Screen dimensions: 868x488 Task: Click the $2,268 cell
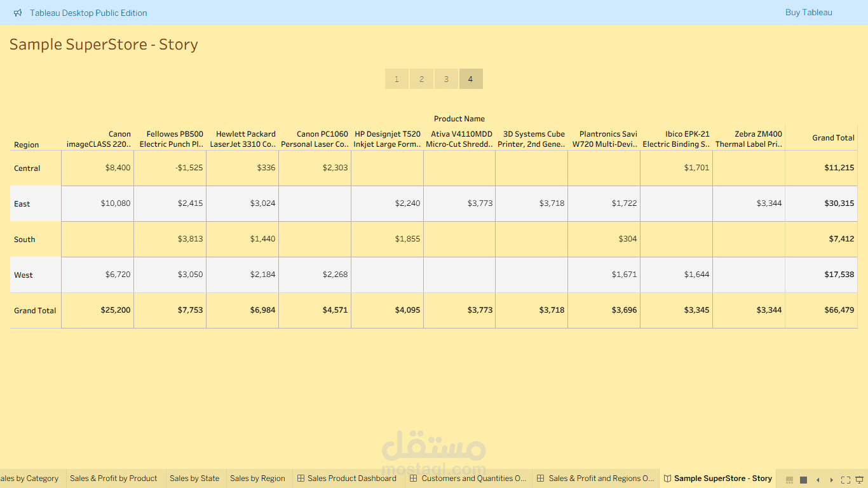pyautogui.click(x=315, y=274)
